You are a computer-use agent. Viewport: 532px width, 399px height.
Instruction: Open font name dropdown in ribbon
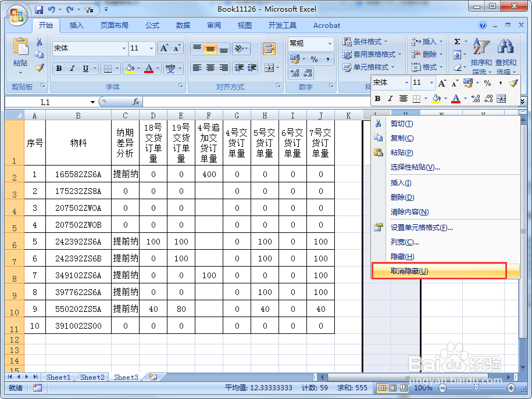(x=124, y=48)
